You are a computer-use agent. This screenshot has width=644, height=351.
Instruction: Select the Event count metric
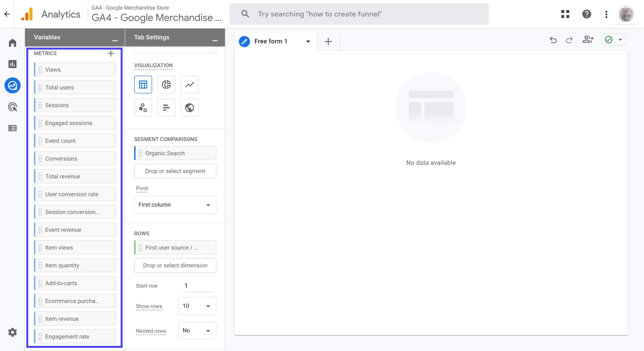tap(75, 141)
